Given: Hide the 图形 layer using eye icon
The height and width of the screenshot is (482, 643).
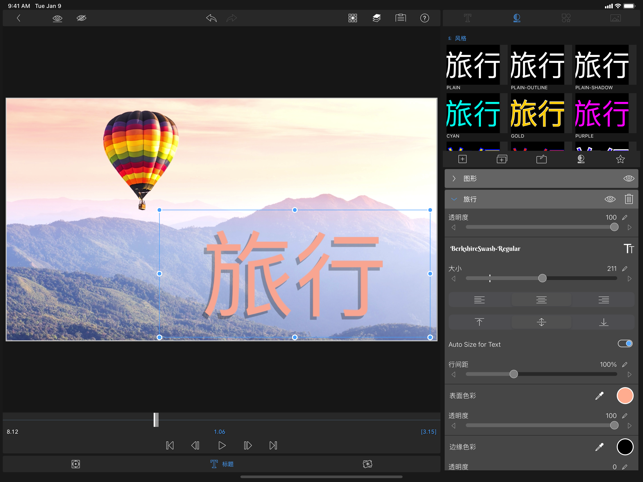Looking at the screenshot, I should pos(629,179).
